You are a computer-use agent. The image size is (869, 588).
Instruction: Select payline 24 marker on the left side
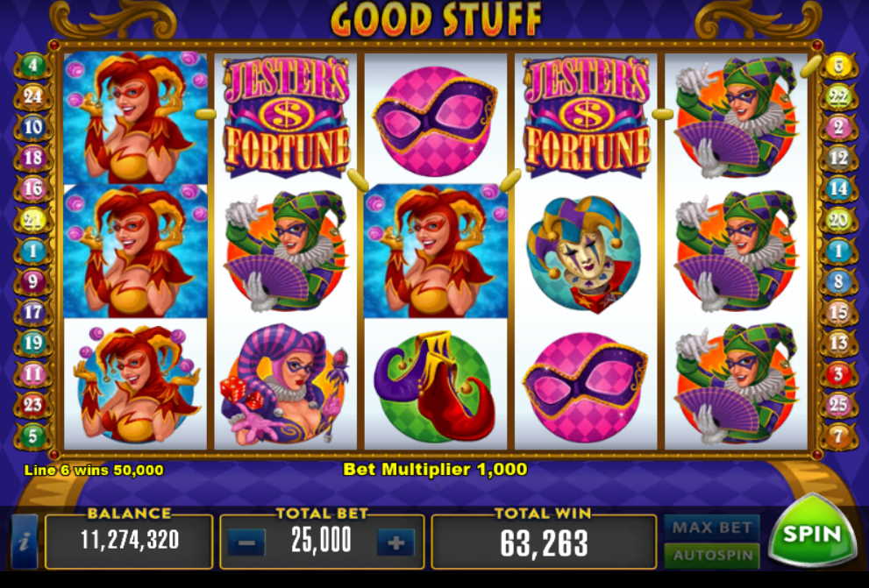pos(32,96)
